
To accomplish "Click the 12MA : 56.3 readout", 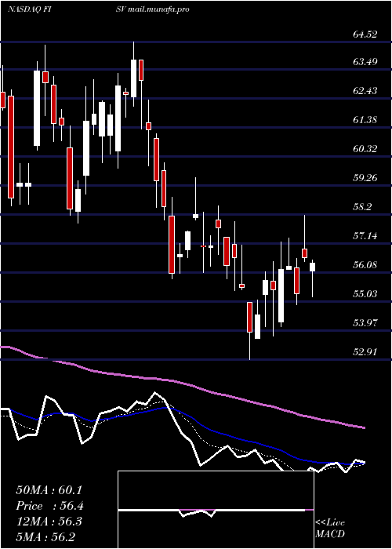I will point(49,522).
